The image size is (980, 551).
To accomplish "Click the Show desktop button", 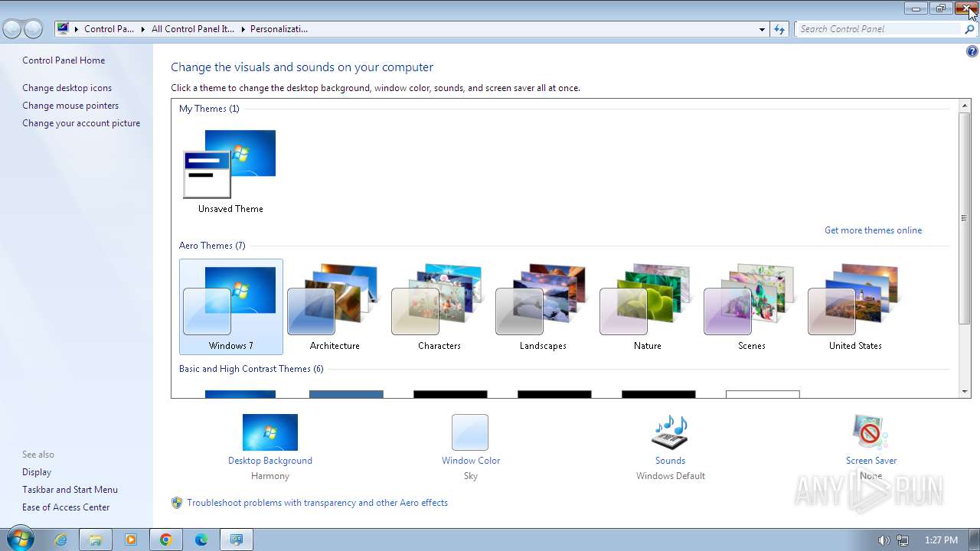I will point(974,540).
